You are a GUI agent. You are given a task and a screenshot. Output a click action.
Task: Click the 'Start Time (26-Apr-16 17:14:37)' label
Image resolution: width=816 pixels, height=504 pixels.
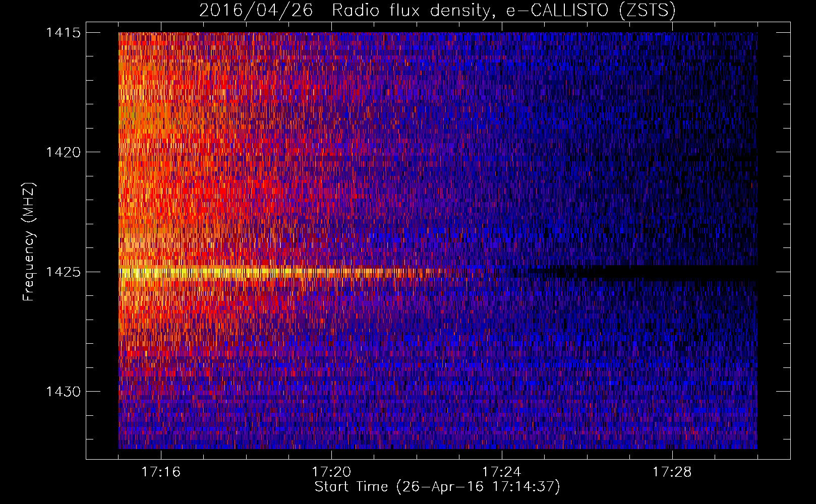coord(437,487)
